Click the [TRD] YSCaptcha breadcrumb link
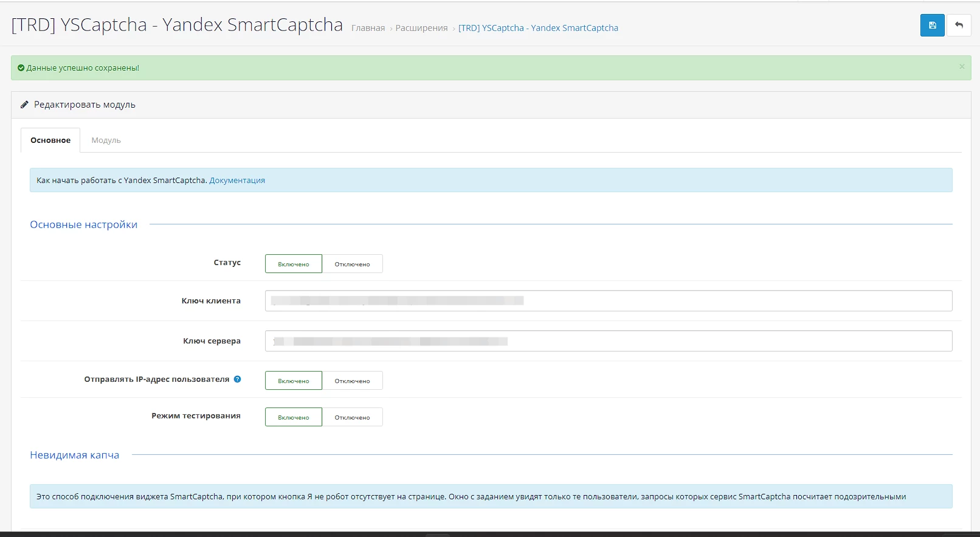The height and width of the screenshot is (537, 980). coord(538,28)
